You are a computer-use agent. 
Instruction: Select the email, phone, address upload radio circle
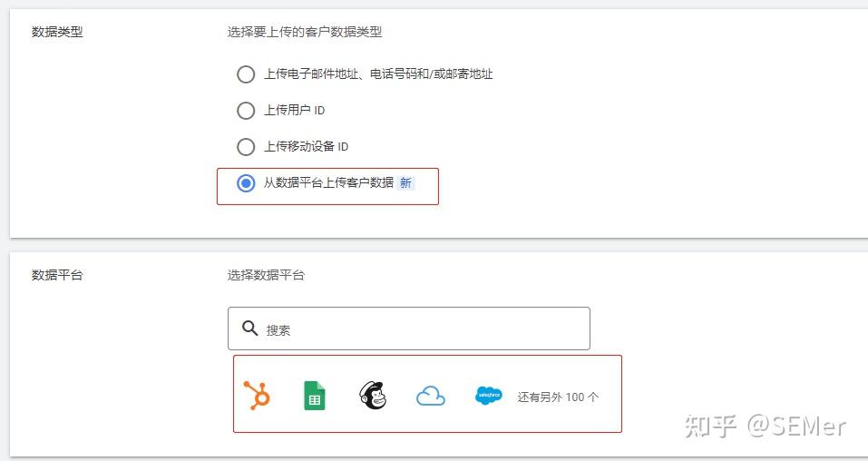(x=246, y=74)
